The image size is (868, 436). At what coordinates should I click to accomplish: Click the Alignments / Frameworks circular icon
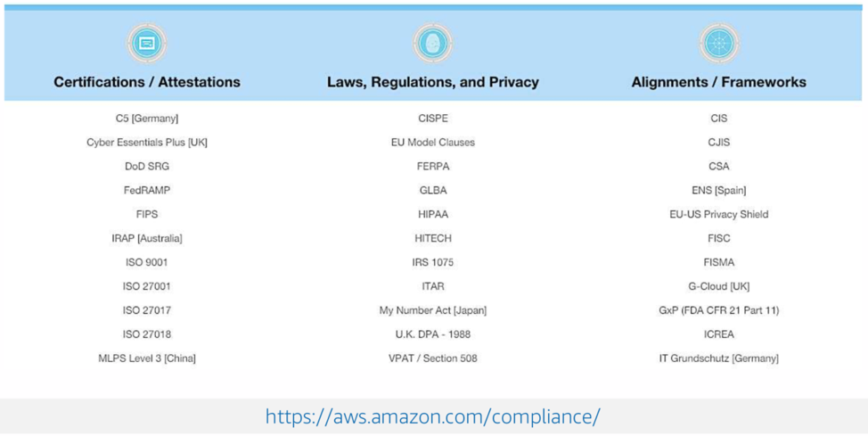tap(718, 43)
